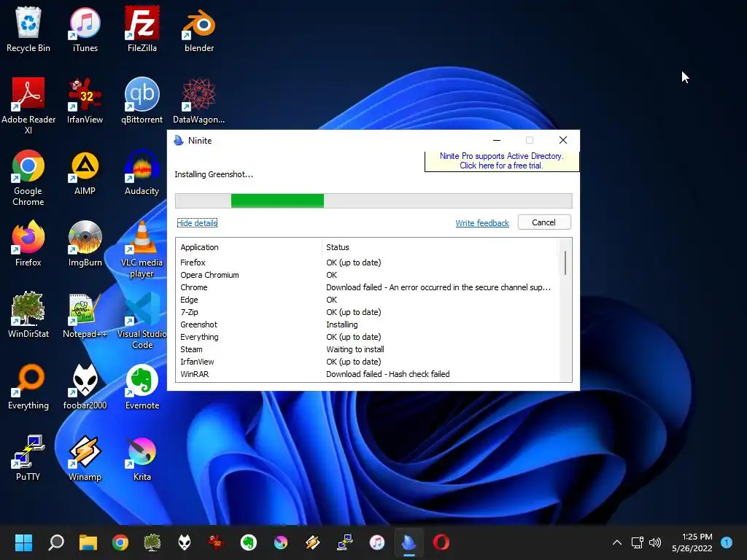Select the Winamp desktop shortcut
The image size is (747, 560).
point(85,458)
